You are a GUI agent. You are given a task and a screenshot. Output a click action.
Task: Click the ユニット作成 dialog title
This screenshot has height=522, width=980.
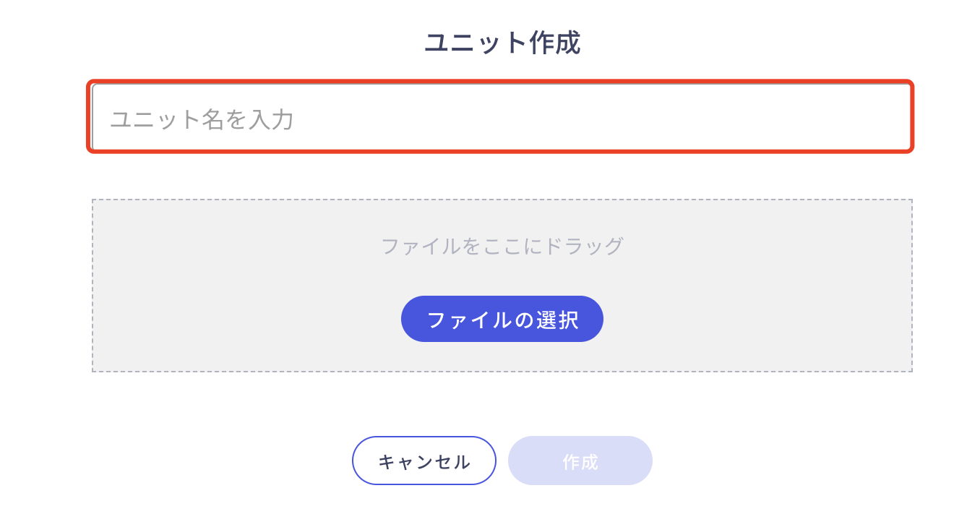click(x=502, y=43)
